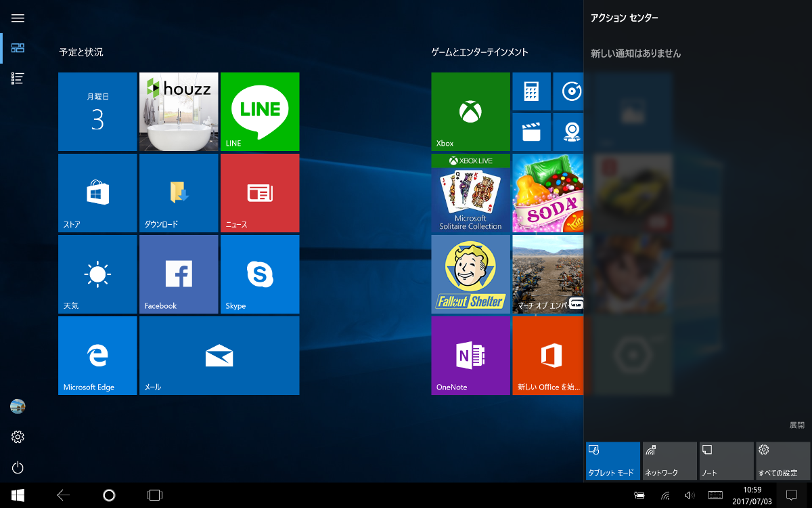
Task: Launch Microsoft Solitaire Collection tile
Action: pos(470,193)
